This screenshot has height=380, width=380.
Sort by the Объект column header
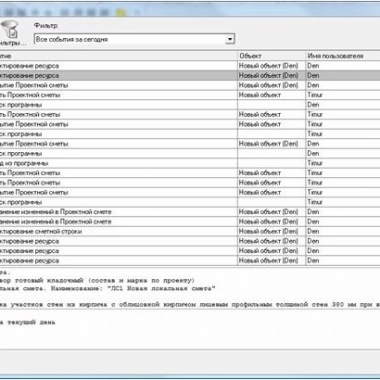point(271,56)
